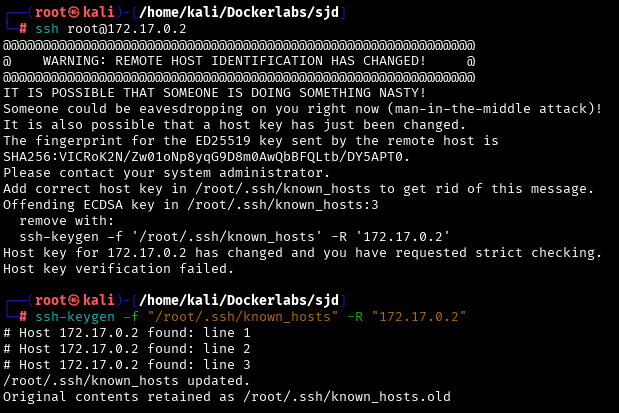619x413 pixels.
Task: Click "/root/.ssh/known_hosts updated." output line
Action: 126,381
